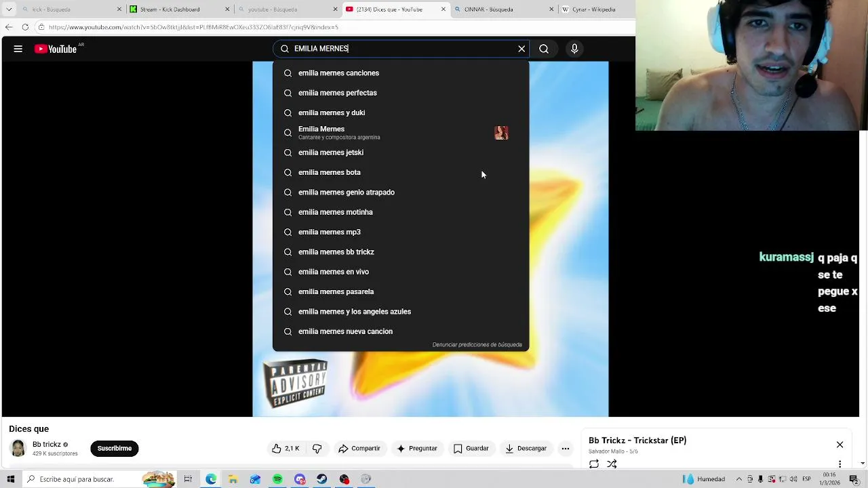Open Spotify from the taskbar

pyautogui.click(x=277, y=479)
